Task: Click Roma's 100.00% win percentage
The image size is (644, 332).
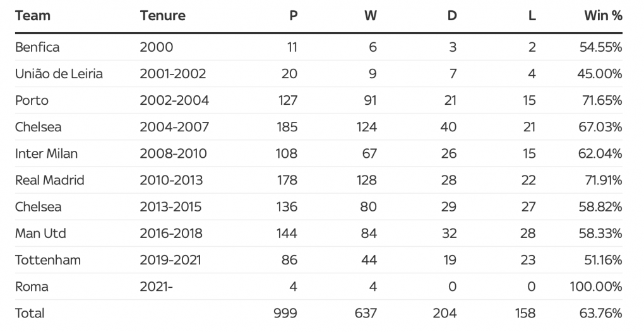Action: click(x=596, y=287)
